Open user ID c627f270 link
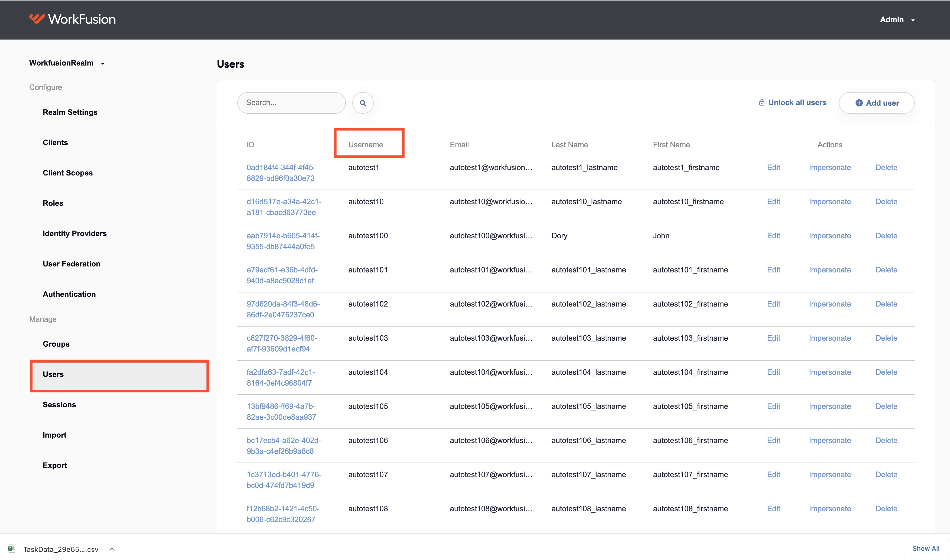 (x=282, y=343)
